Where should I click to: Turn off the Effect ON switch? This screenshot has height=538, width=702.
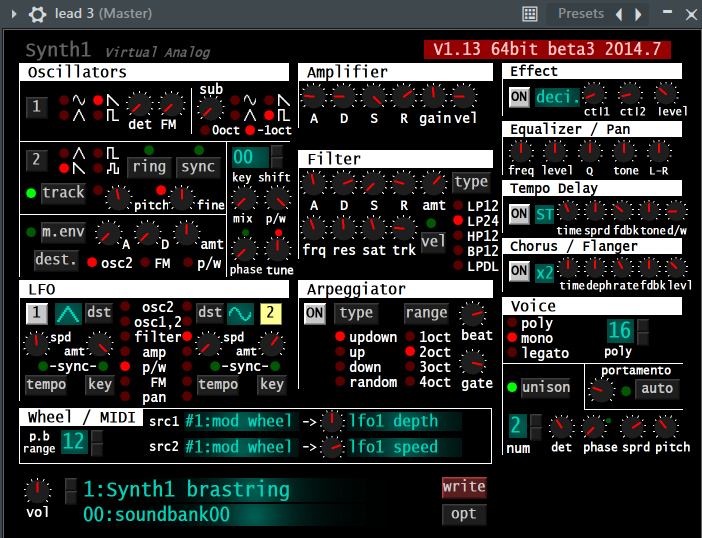tap(519, 97)
